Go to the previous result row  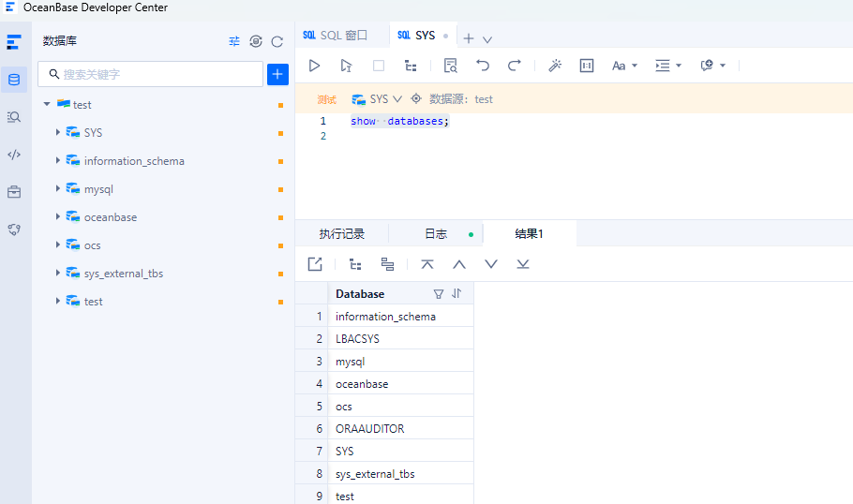(459, 264)
